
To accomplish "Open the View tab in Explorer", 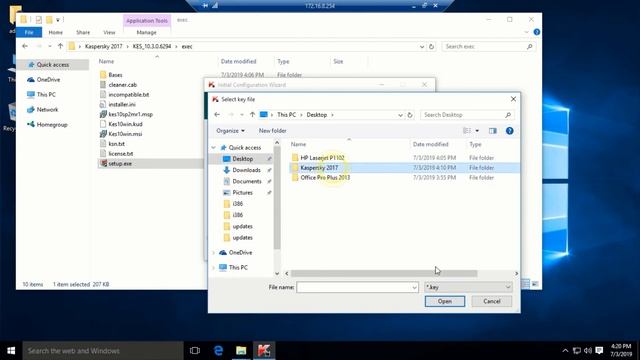I will pos(109,32).
